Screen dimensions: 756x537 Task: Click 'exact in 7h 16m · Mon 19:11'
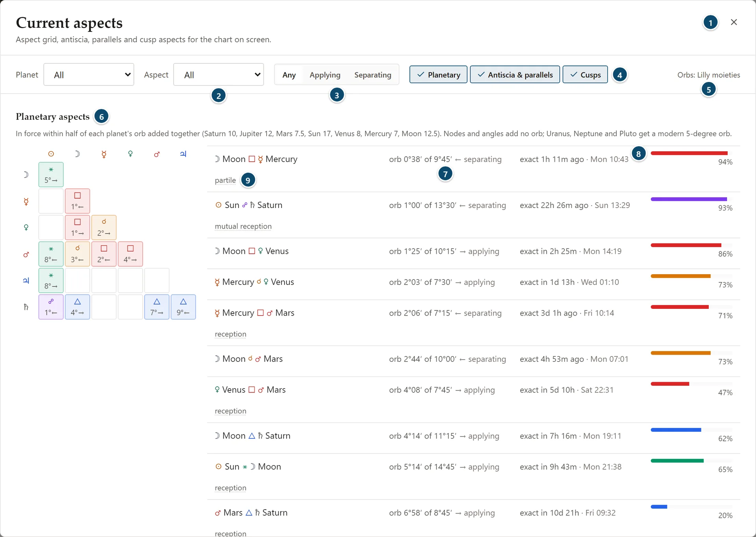[570, 436]
